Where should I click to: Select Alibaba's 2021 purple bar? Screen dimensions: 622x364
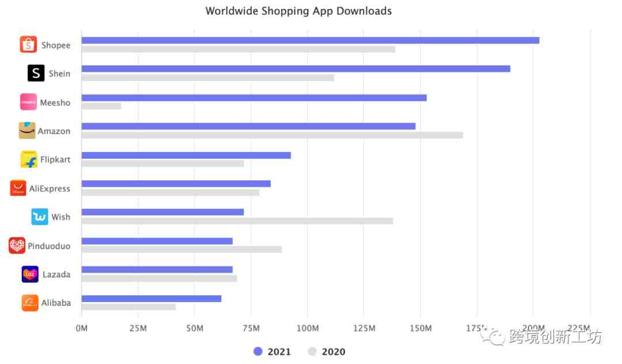[151, 298]
